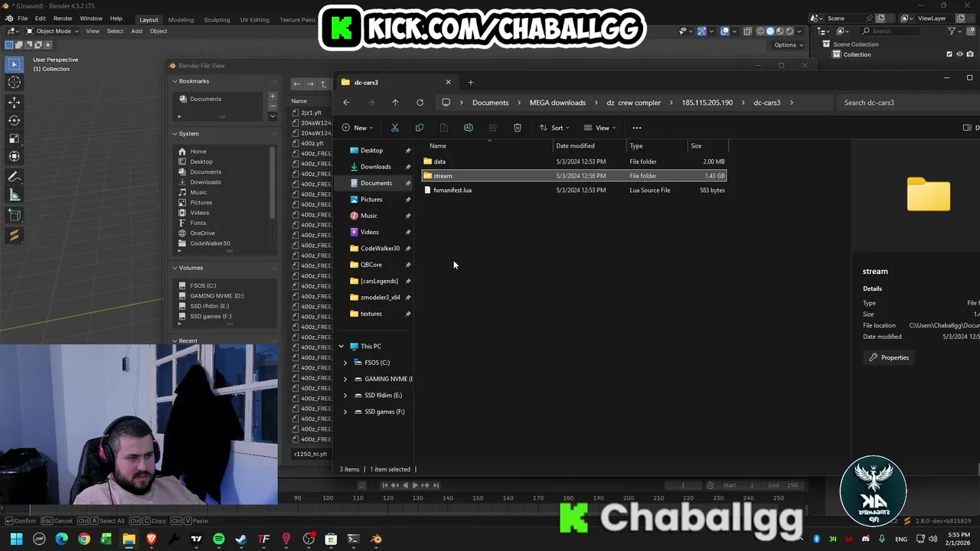Click 185.115.205.190 in Explorer breadcrumb
The image size is (980, 551).
click(x=707, y=103)
